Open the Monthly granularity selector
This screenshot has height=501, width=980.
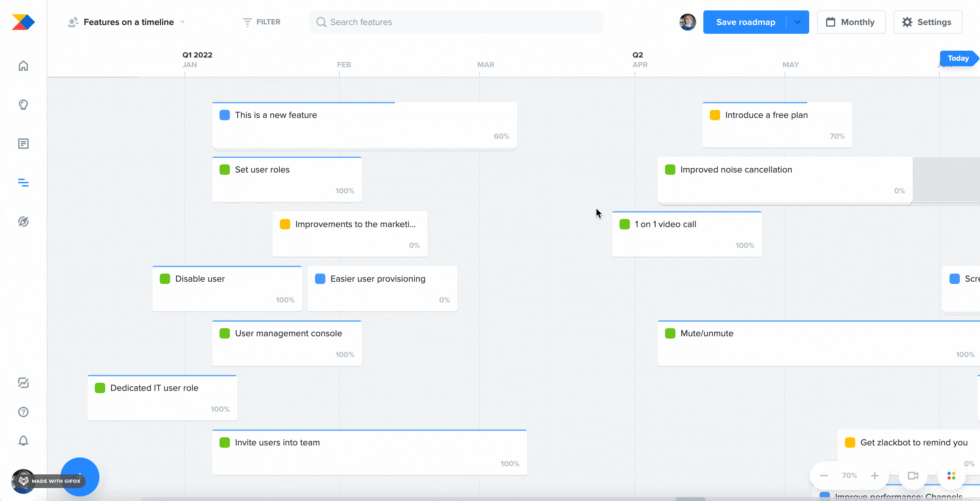pos(851,22)
